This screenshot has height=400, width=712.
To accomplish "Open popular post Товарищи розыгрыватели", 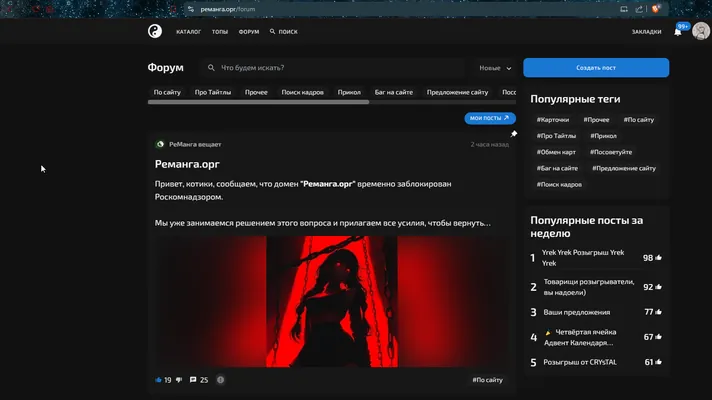I will pos(588,287).
